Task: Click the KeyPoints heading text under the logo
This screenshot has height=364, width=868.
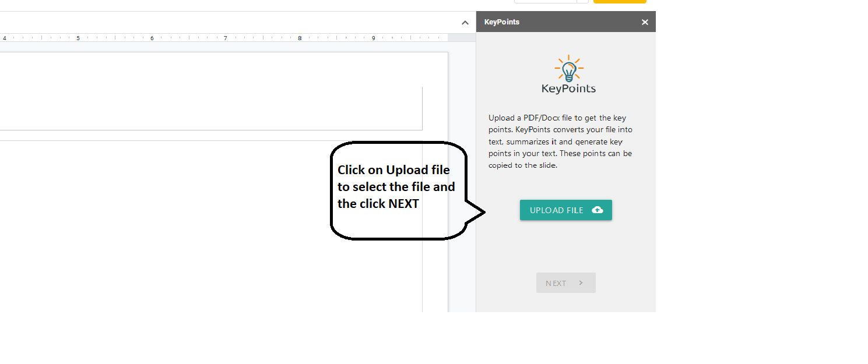Action: pos(568,90)
